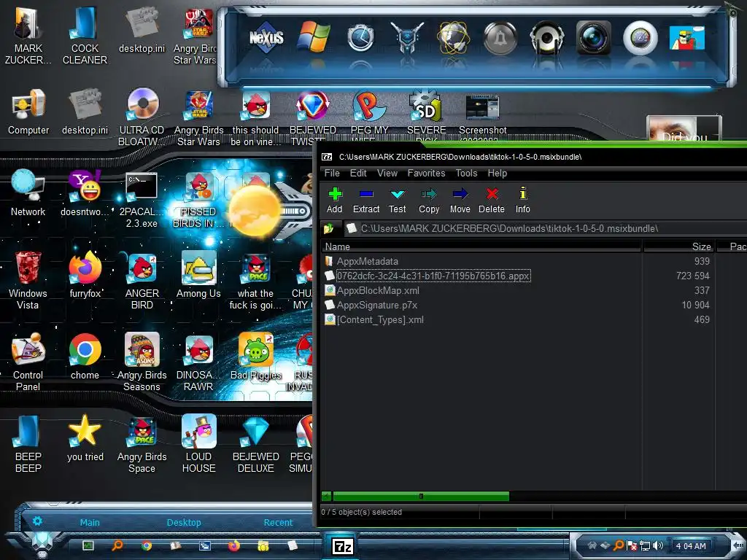Click the sun weather widget
Image resolution: width=747 pixels, height=560 pixels.
255,211
